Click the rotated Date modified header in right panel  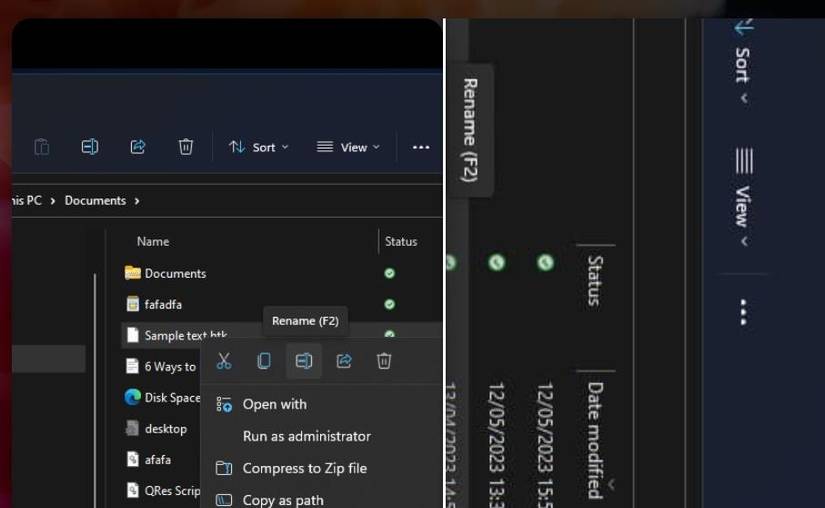(595, 441)
